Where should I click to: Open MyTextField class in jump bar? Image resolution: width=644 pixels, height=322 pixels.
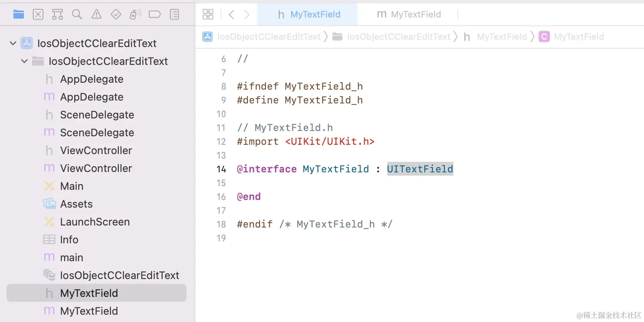click(578, 37)
